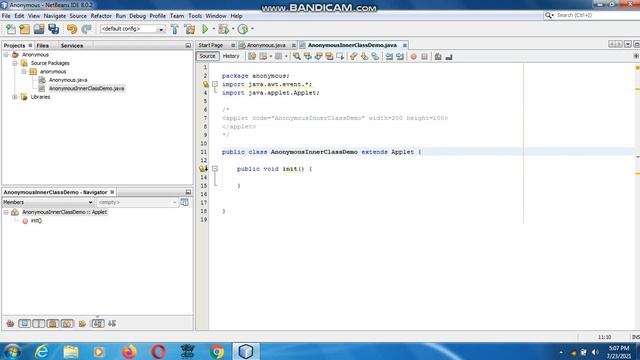Screen dimensions: 640x360
Task: Switch to the Anonymous.java editor tab
Action: tap(266, 45)
